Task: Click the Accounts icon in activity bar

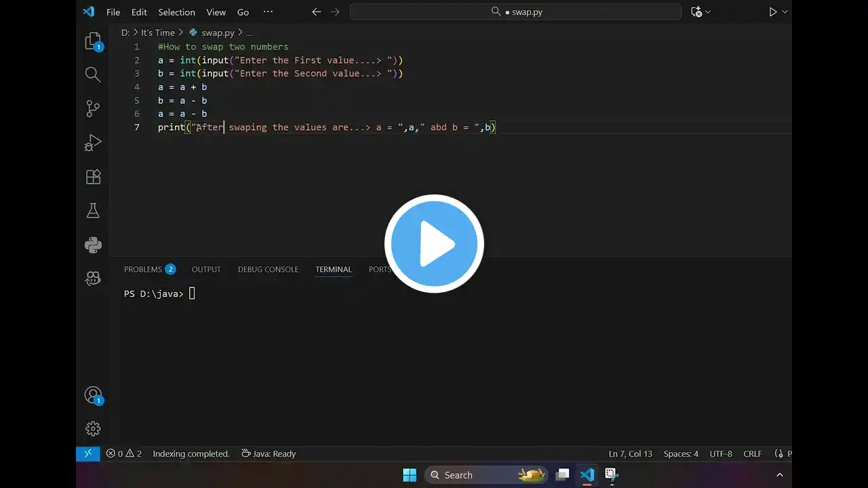Action: pyautogui.click(x=93, y=395)
